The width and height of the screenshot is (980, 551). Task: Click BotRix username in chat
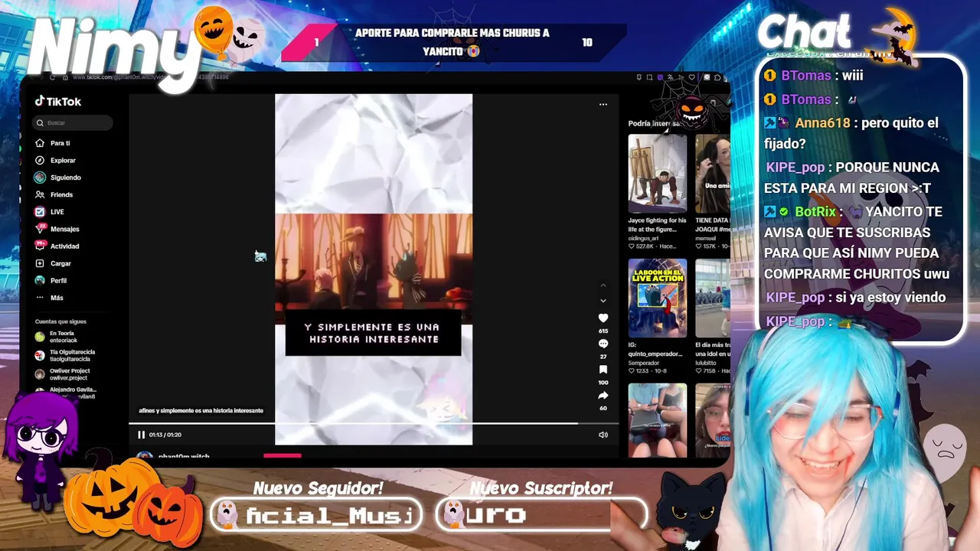point(815,212)
